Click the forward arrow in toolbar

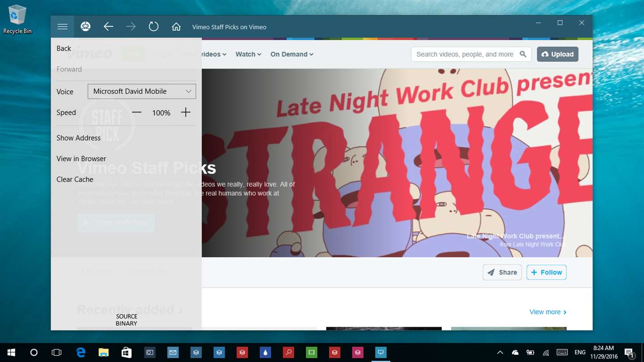tap(131, 27)
